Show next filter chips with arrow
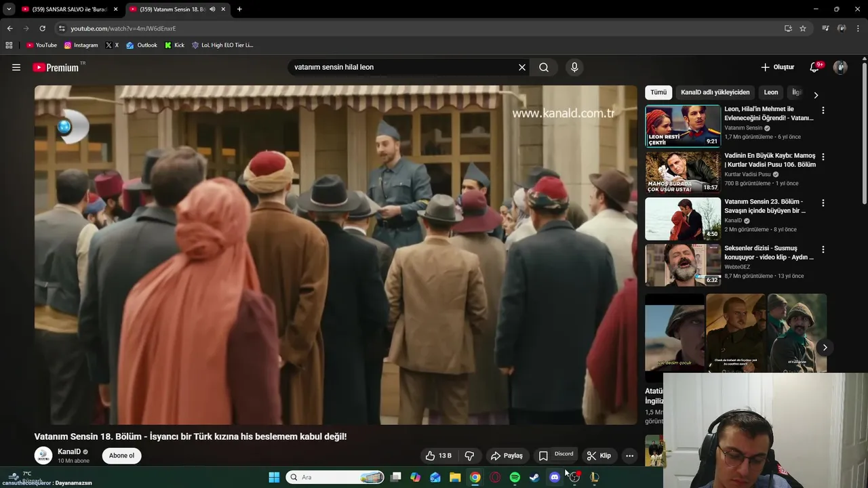This screenshot has width=868, height=488. pyautogui.click(x=816, y=95)
